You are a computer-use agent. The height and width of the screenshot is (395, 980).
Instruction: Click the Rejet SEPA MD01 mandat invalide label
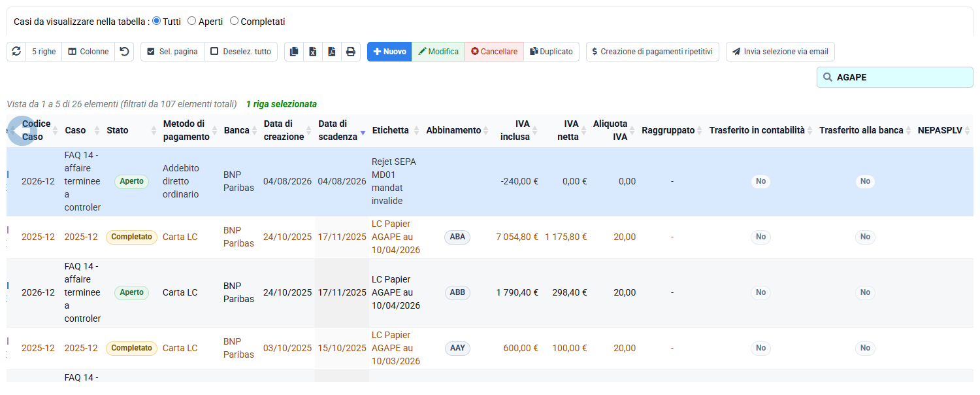click(394, 181)
